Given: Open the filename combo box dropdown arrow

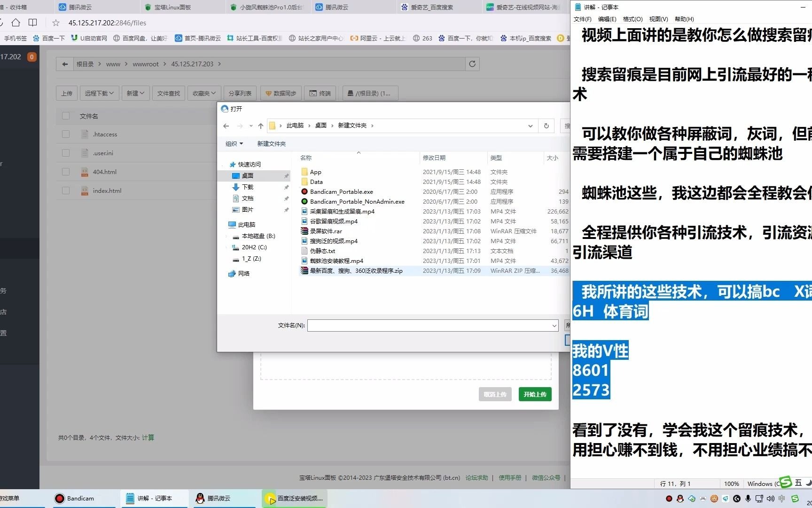Looking at the screenshot, I should click(x=554, y=325).
